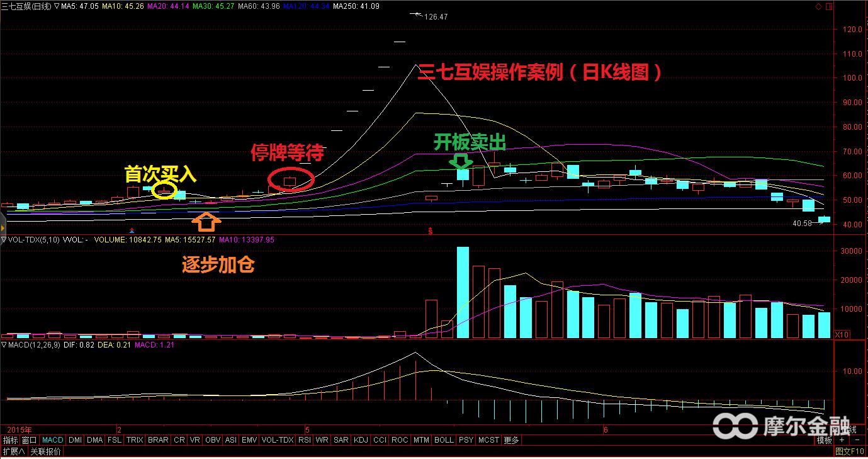Screen dimensions: 868x459
Task: Click the MA120 value label
Action: click(x=307, y=6)
